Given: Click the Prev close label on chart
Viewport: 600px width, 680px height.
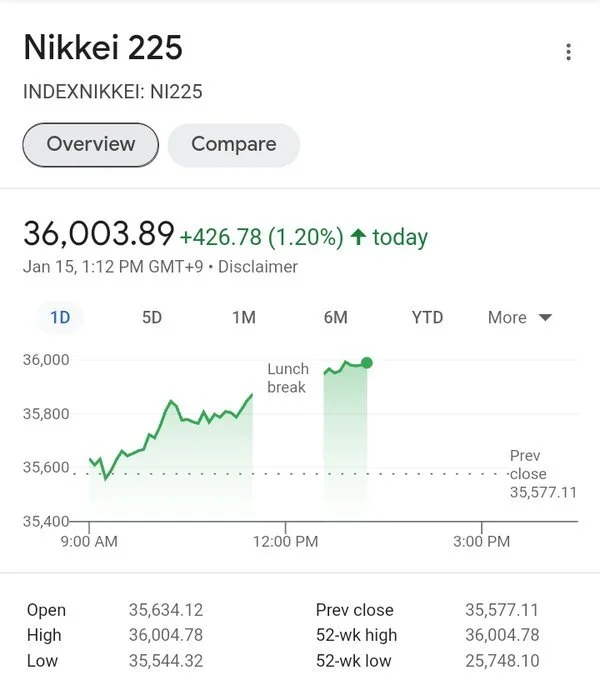Looking at the screenshot, I should (524, 464).
